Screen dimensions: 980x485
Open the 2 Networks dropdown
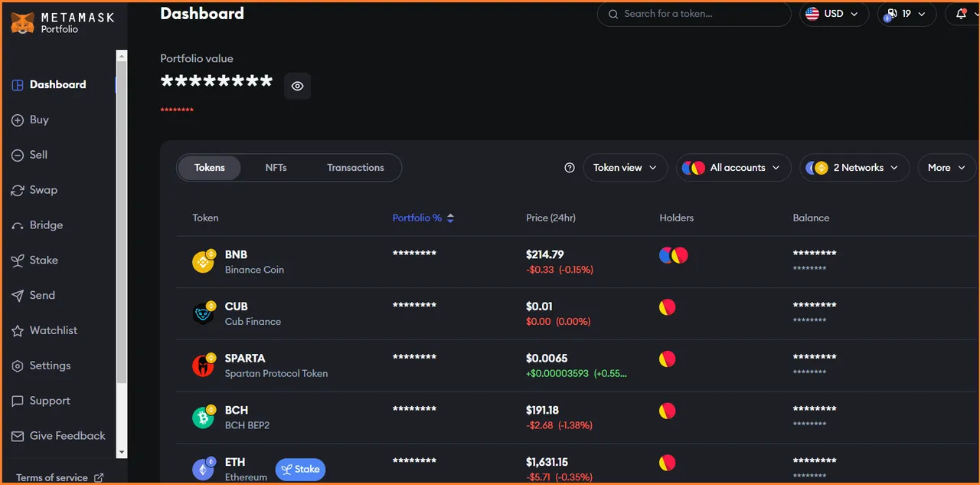pyautogui.click(x=854, y=168)
